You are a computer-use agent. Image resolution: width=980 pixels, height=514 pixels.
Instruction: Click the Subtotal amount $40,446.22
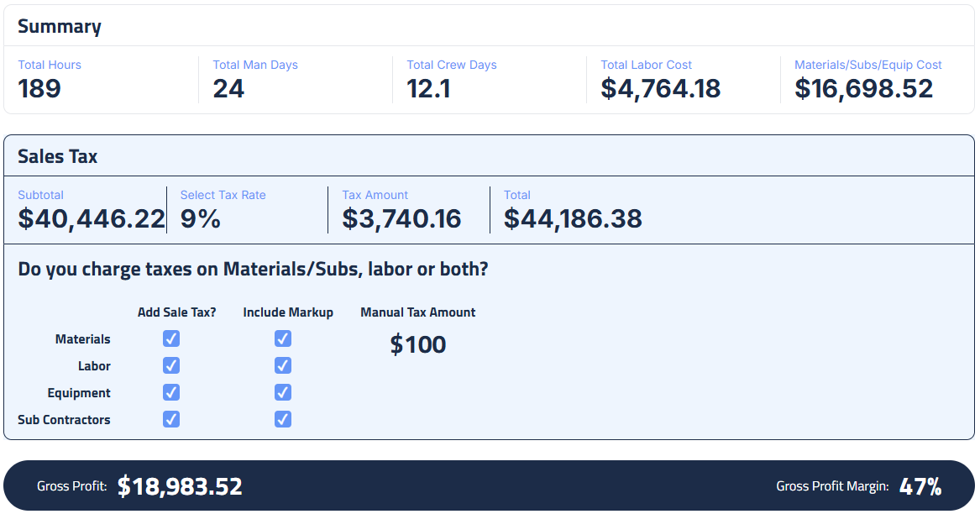(92, 219)
